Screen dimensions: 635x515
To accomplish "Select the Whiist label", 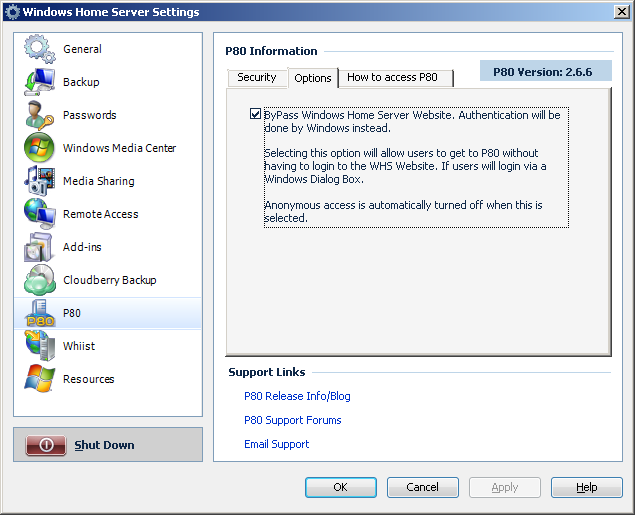I will (79, 346).
